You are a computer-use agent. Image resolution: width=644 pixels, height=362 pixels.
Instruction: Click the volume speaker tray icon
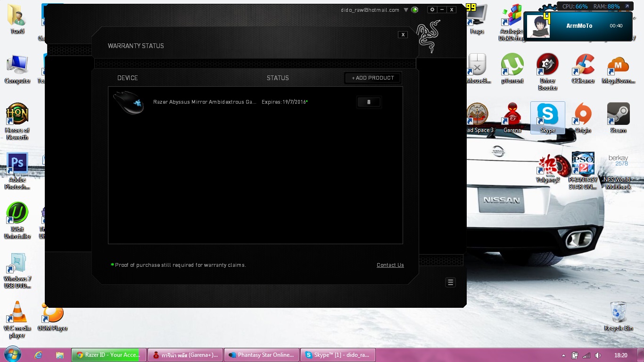(x=598, y=355)
